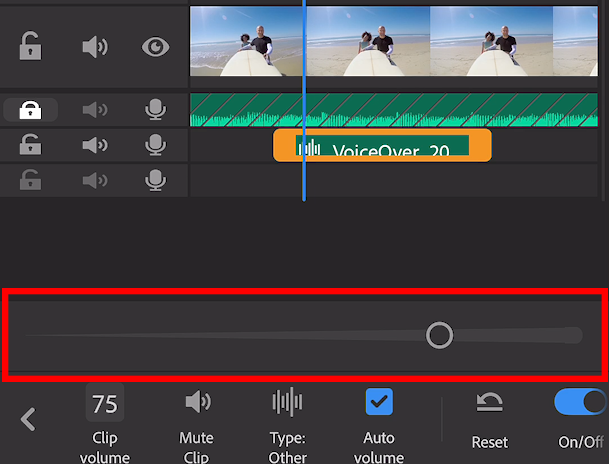This screenshot has height=464, width=609.
Task: Go back with the left chevron
Action: [x=28, y=419]
